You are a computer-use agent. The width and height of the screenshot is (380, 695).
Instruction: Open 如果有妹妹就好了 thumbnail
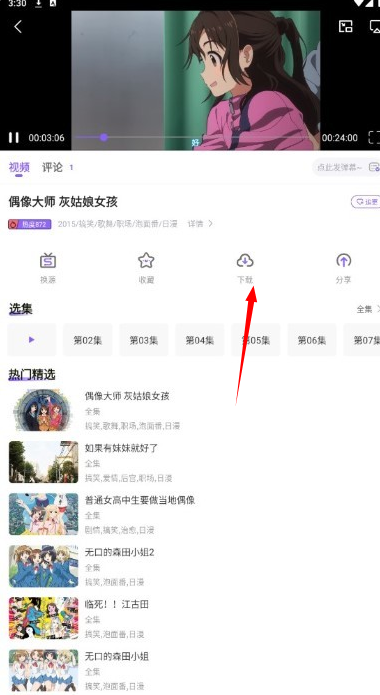[x=43, y=462]
